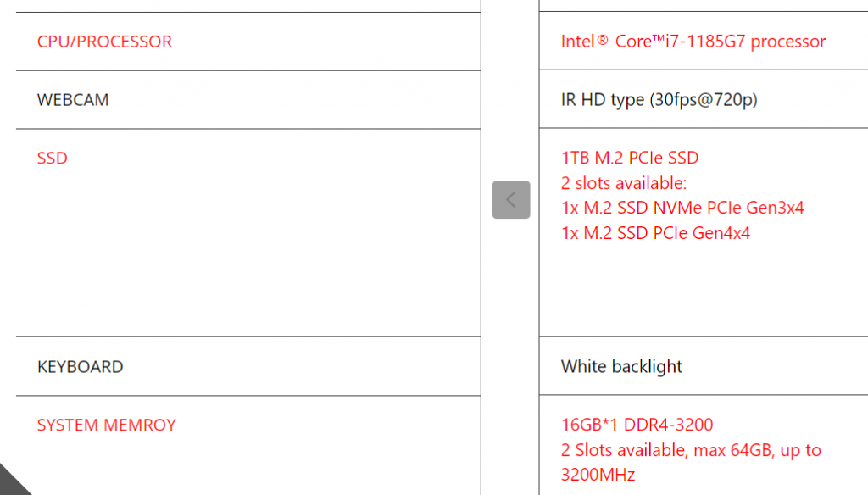868x495 pixels.
Task: Click the 3200MHz text
Action: click(x=598, y=475)
